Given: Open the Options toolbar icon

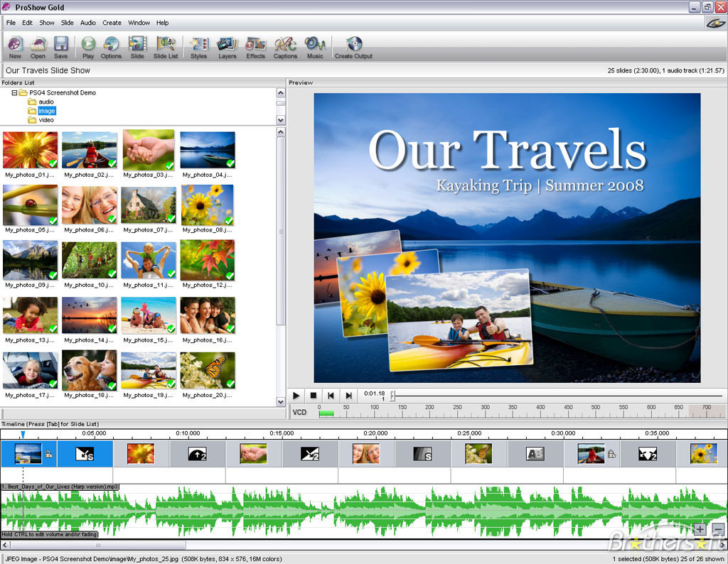Looking at the screenshot, I should 111,44.
